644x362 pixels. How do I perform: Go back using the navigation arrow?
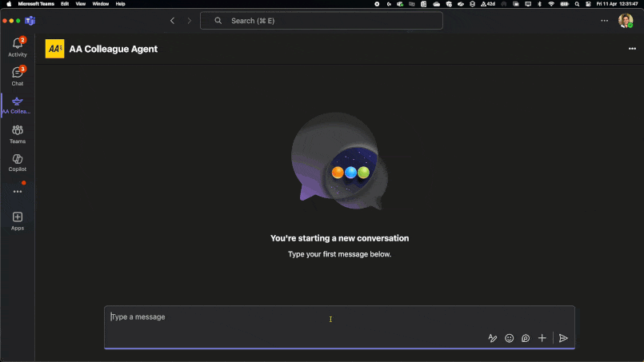(x=172, y=21)
